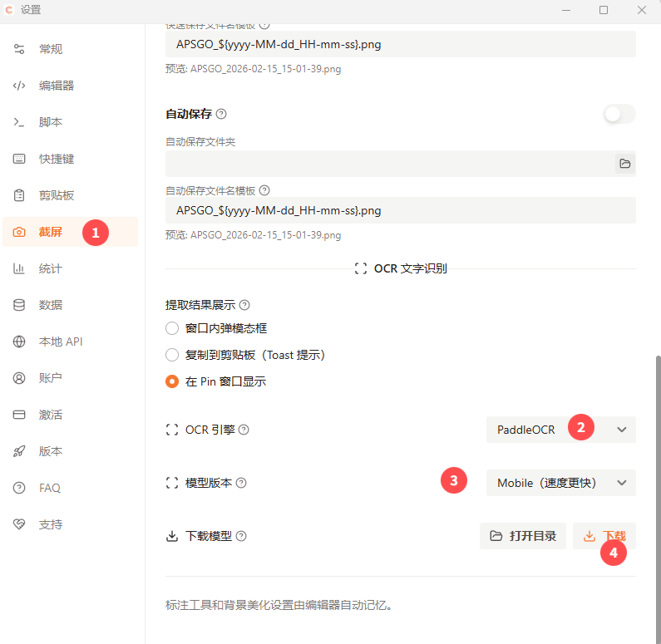The width and height of the screenshot is (661, 644).
Task: Click help icon beside 模型版本
Action: [241, 483]
